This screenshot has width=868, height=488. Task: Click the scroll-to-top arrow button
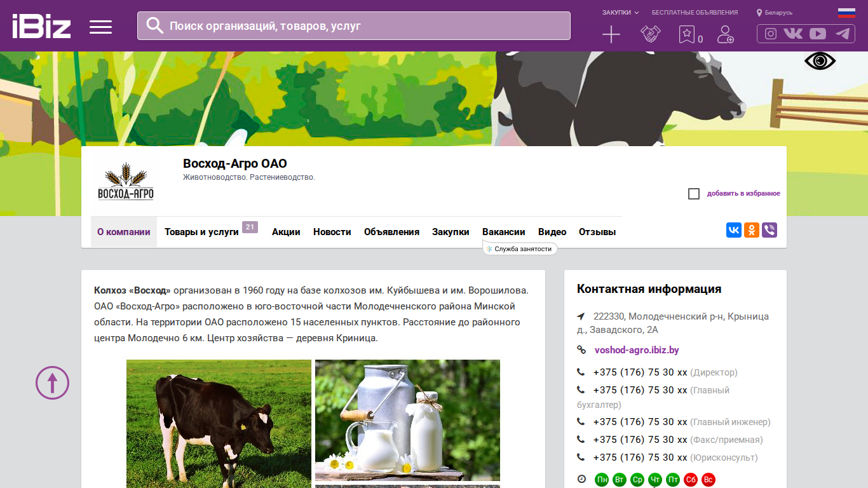point(52,383)
